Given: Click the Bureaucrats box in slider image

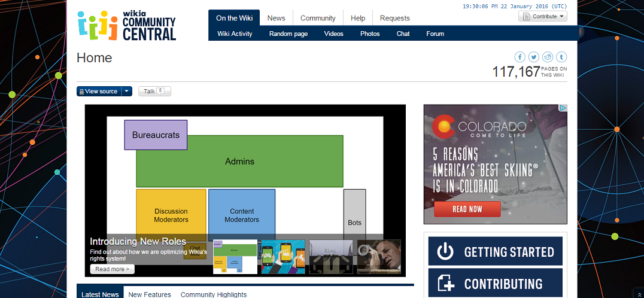Looking at the screenshot, I should [x=156, y=135].
